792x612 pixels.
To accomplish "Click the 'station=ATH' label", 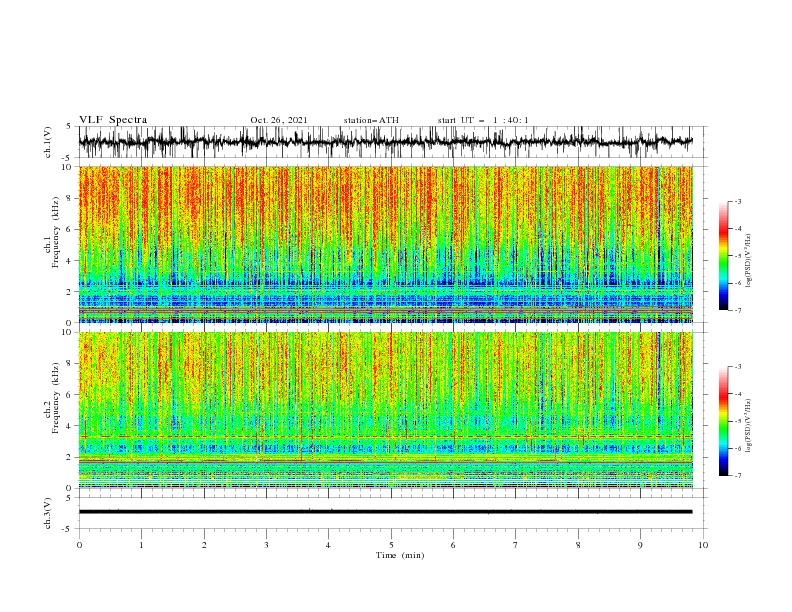I will pos(371,120).
